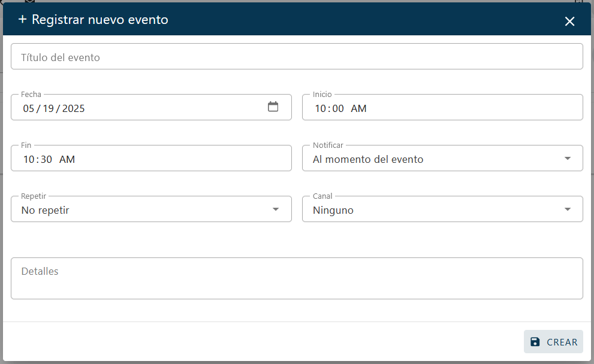This screenshot has width=594, height=364.
Task: Select the hour 10 in Inicio
Action: click(x=321, y=108)
